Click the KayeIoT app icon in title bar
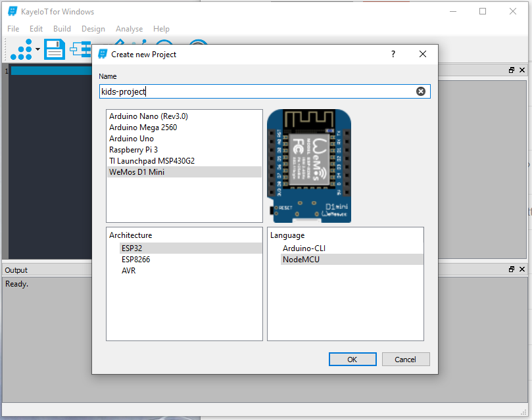 [12, 11]
